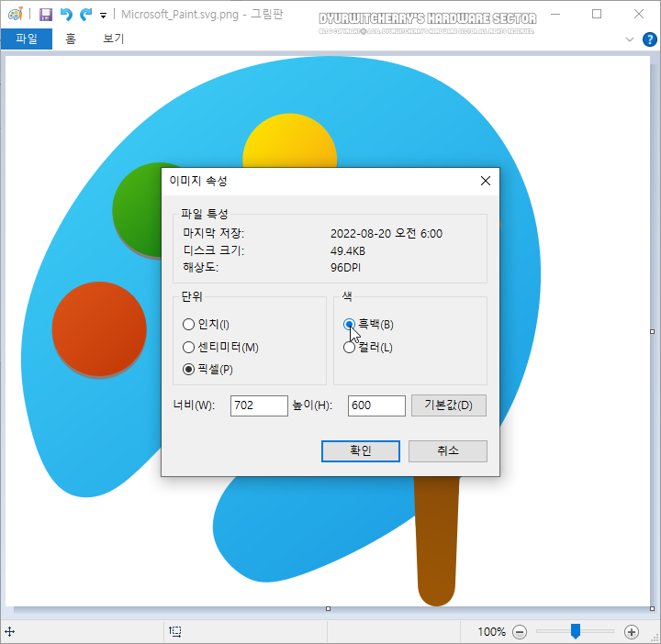Minimize the Paint window
The image size is (661, 644).
[x=555, y=15]
